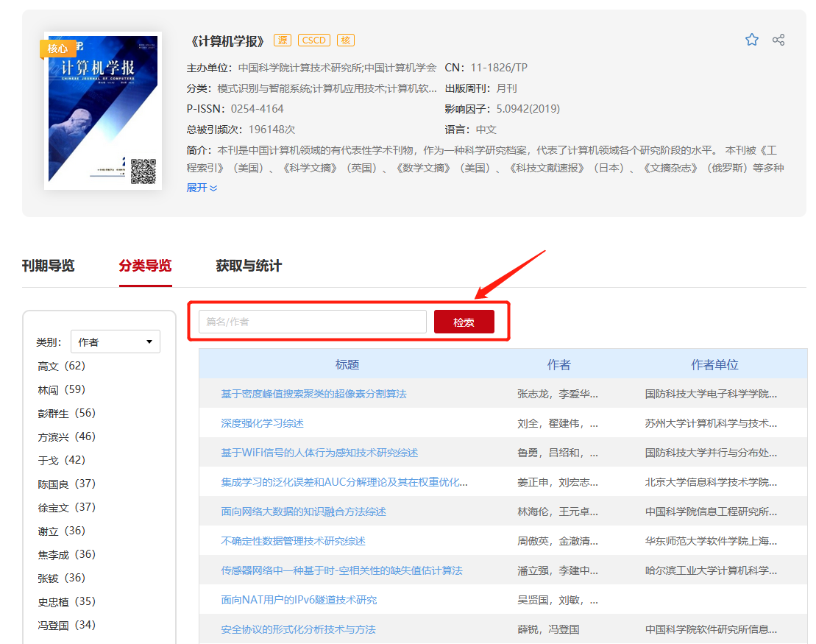This screenshot has width=816, height=644.
Task: Select the 分类导览 tab
Action: tap(145, 266)
